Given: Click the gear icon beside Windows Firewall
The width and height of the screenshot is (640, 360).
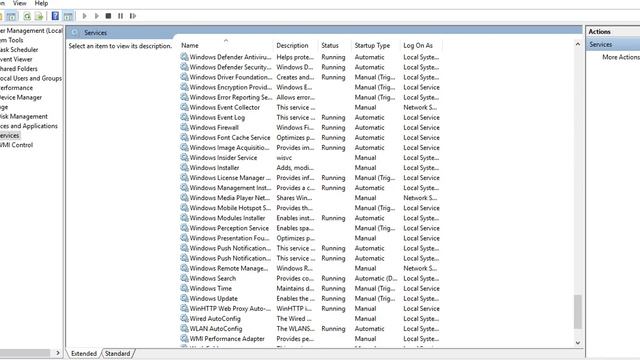Looking at the screenshot, I should point(184,127).
